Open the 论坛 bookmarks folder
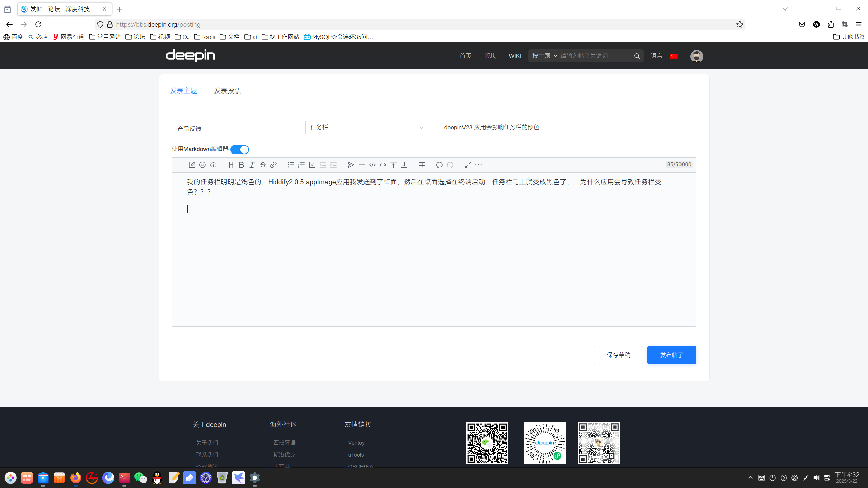The height and width of the screenshot is (488, 868). click(135, 37)
